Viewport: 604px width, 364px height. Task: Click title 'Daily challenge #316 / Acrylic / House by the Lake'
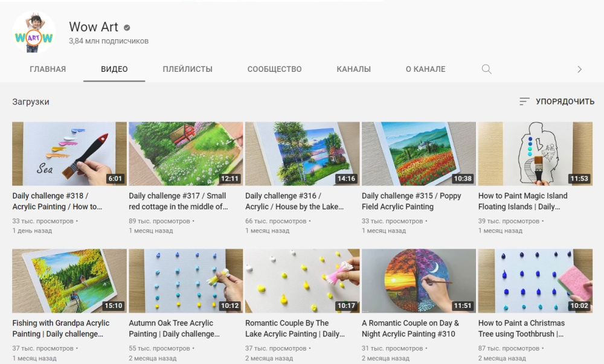(x=294, y=201)
